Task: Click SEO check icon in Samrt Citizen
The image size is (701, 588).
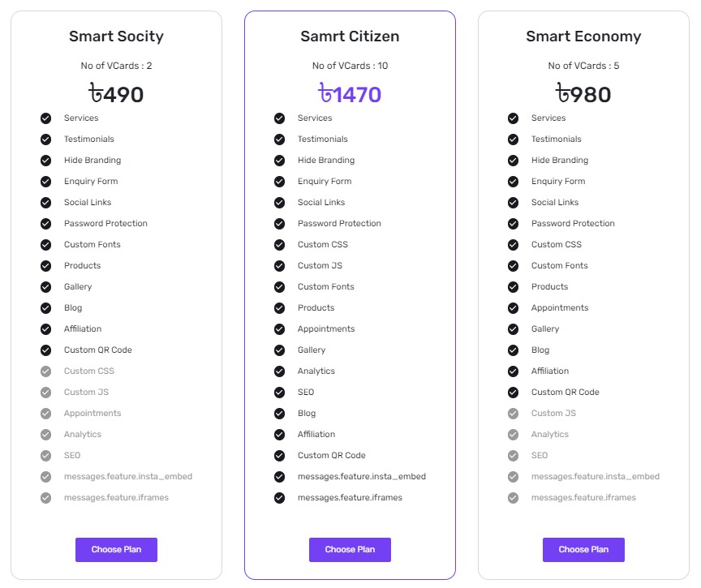Action: point(279,393)
